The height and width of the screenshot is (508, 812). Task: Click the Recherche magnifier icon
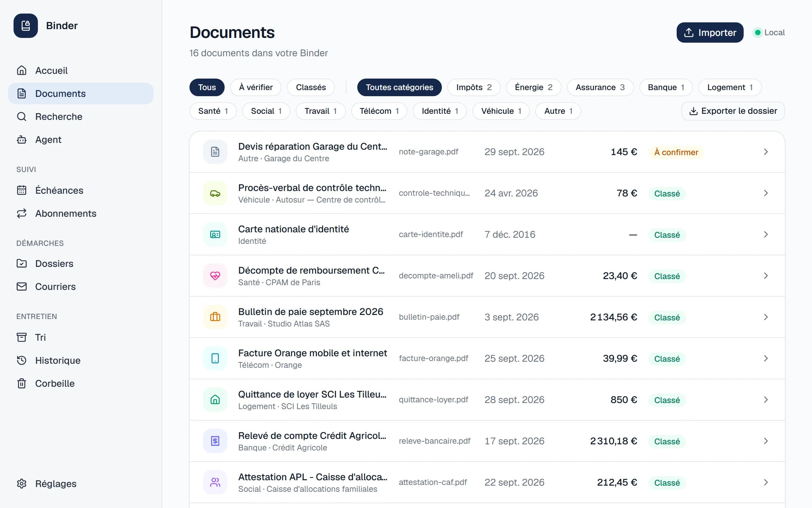tap(22, 117)
